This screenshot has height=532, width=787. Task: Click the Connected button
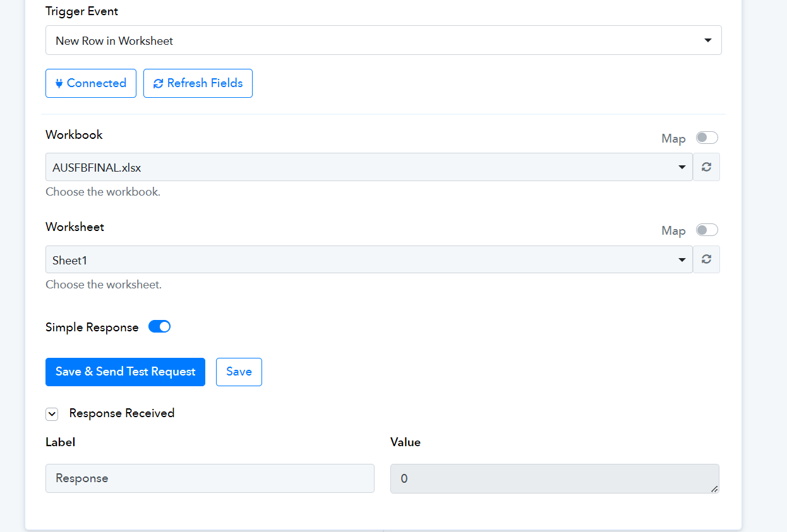(x=91, y=83)
